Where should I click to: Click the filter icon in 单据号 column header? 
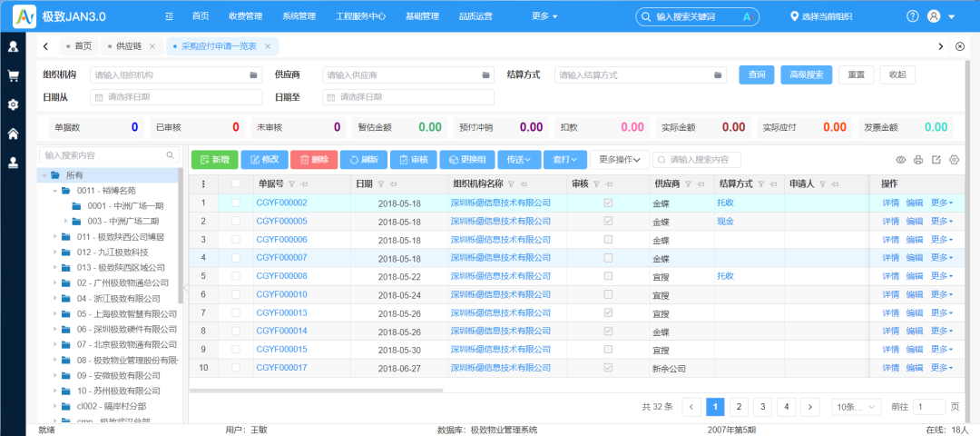coord(292,183)
